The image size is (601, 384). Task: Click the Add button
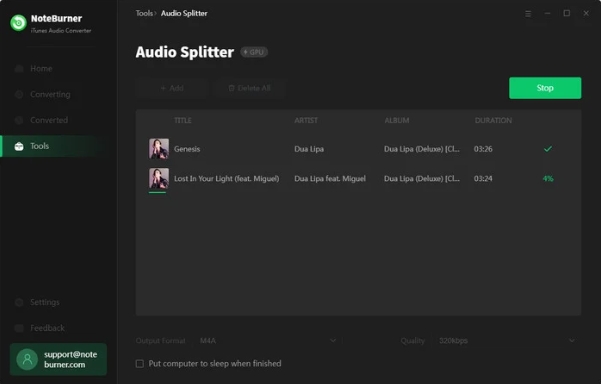172,88
